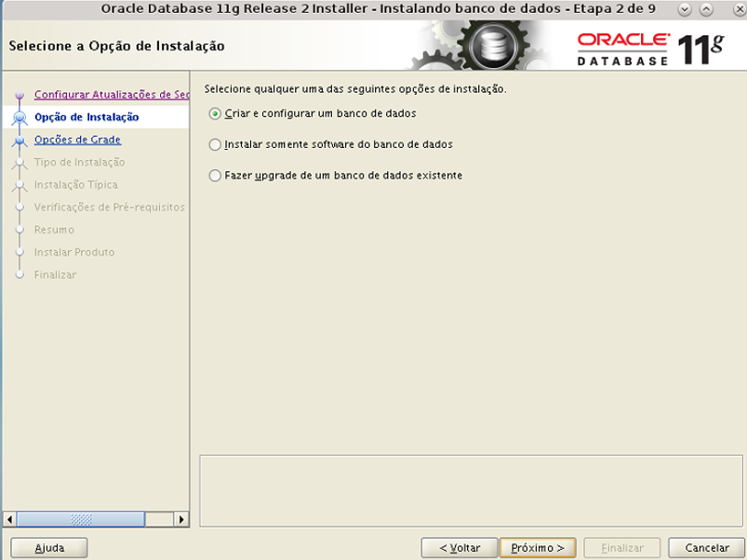Click the sidebar scrollbar right arrow
The height and width of the screenshot is (560, 747).
pyautogui.click(x=181, y=519)
